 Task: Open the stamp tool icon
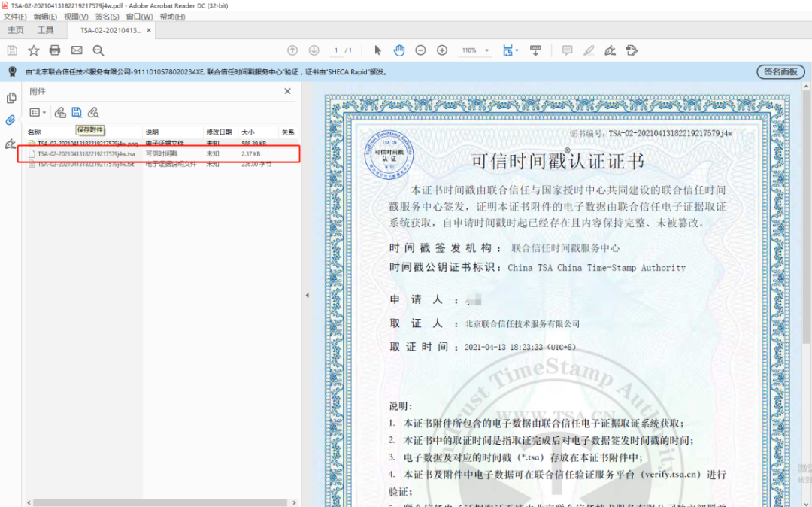click(632, 50)
